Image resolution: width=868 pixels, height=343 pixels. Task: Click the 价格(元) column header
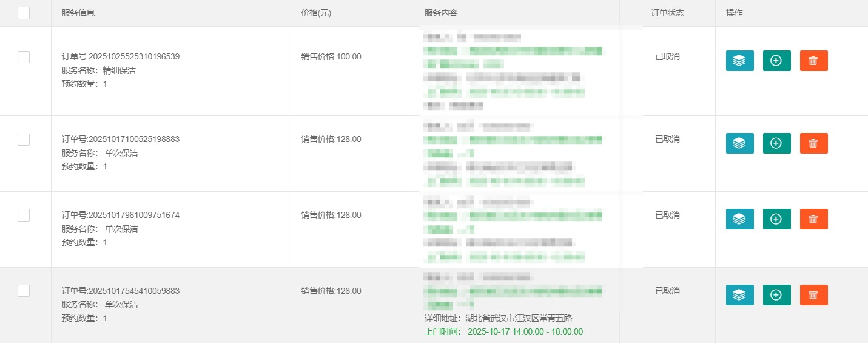coord(316,13)
